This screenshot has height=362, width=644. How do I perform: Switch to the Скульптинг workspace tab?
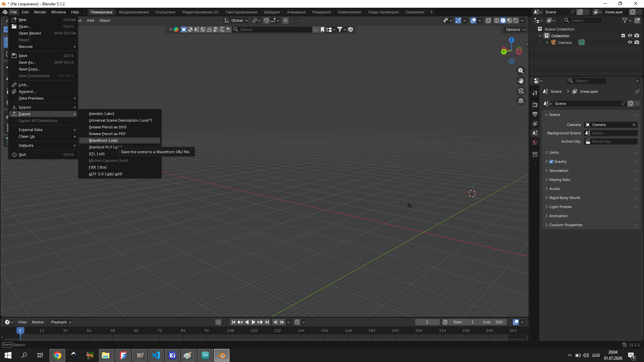pyautogui.click(x=165, y=12)
